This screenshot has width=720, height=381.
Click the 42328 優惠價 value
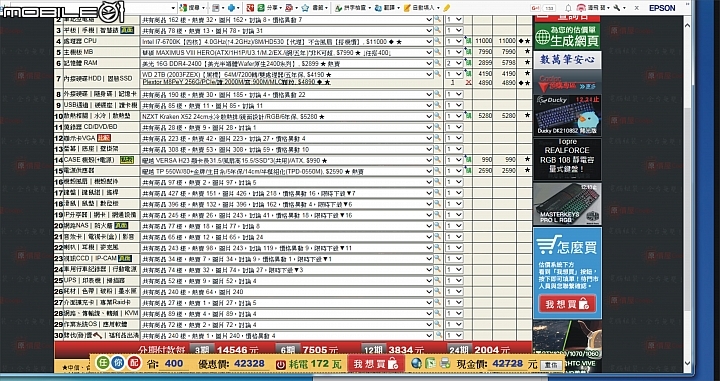point(249,364)
